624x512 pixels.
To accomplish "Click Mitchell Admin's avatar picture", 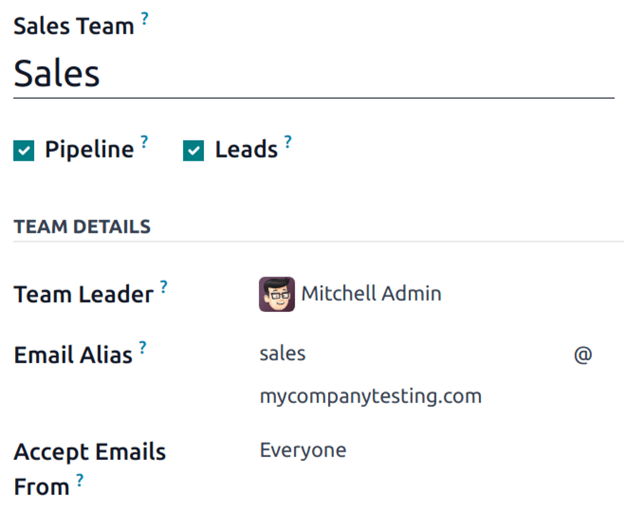I will point(277,294).
